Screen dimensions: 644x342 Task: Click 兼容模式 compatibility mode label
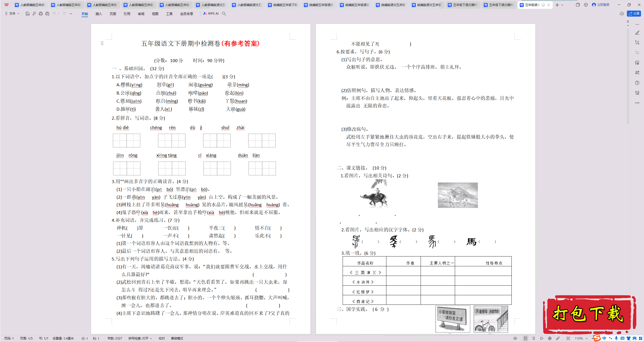click(177, 338)
